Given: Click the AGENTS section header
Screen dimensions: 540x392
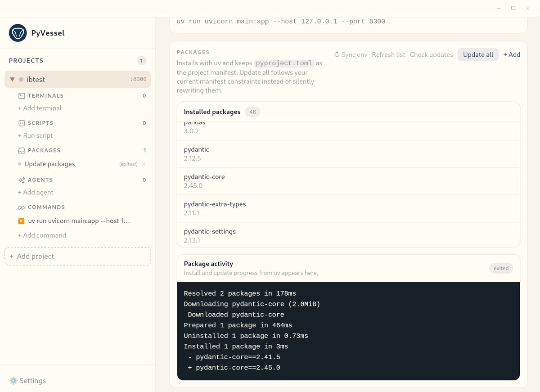Looking at the screenshot, I should [x=40, y=180].
